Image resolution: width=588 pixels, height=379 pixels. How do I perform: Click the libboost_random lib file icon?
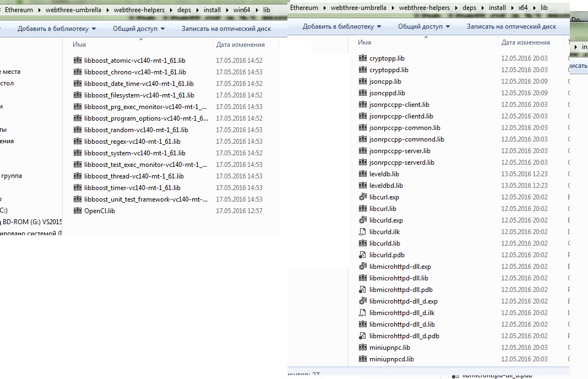tap(78, 129)
